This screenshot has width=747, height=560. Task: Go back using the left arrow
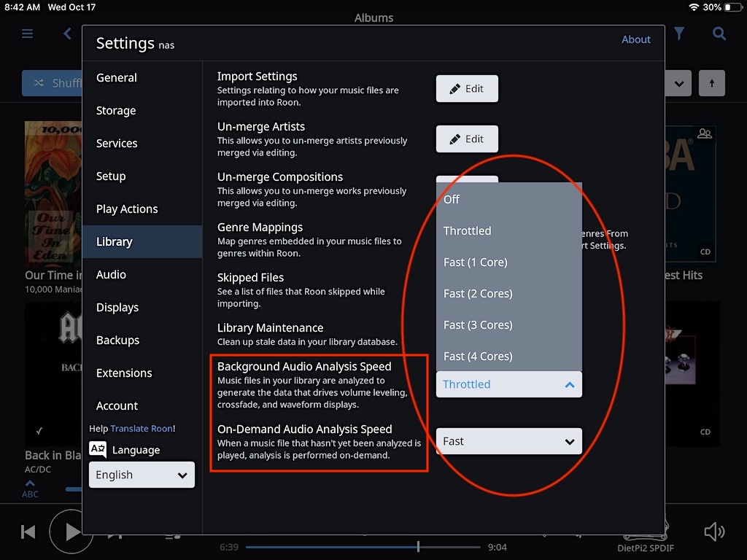click(x=67, y=34)
